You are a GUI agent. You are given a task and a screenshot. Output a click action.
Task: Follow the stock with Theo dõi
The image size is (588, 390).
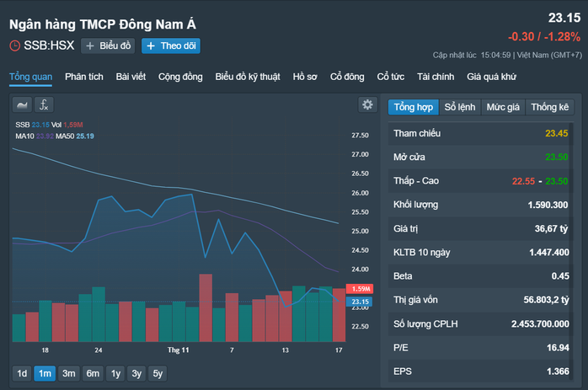tap(171, 45)
